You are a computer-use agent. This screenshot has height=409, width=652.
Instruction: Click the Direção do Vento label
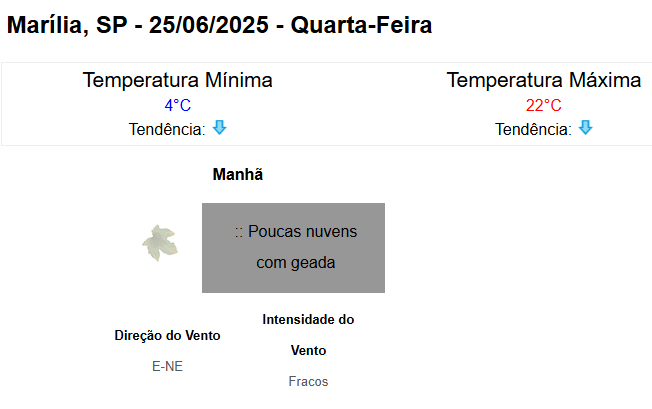(168, 335)
